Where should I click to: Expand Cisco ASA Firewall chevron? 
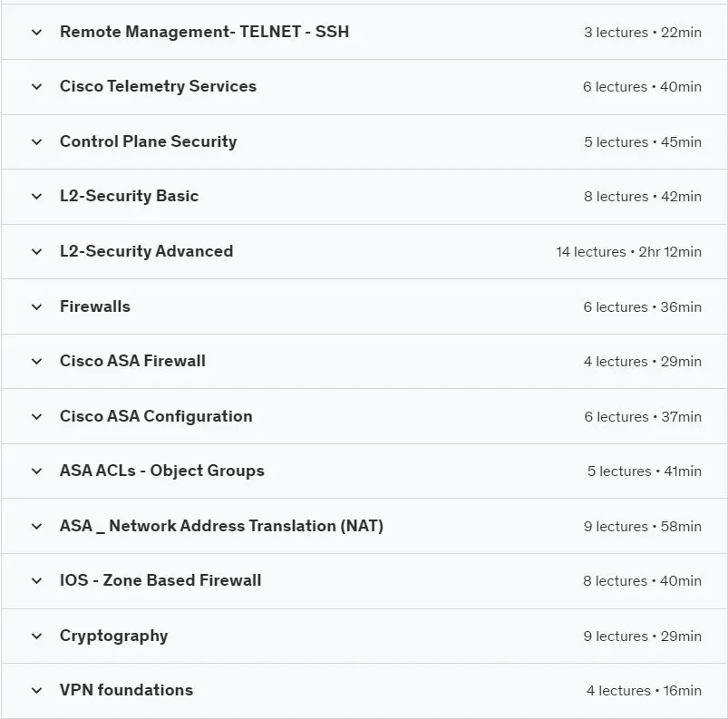coord(36,362)
